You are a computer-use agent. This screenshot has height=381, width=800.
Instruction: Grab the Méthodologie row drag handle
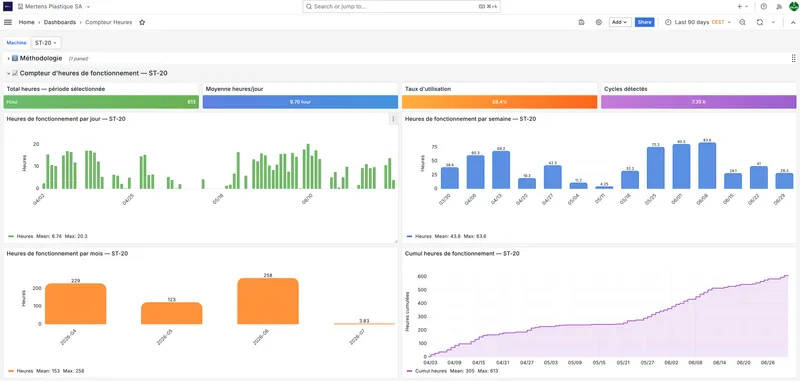point(793,58)
